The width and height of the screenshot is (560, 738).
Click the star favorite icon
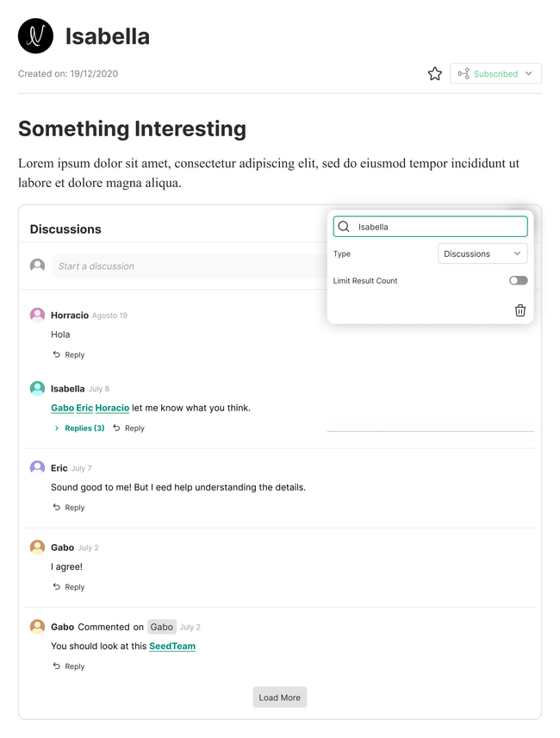point(435,74)
